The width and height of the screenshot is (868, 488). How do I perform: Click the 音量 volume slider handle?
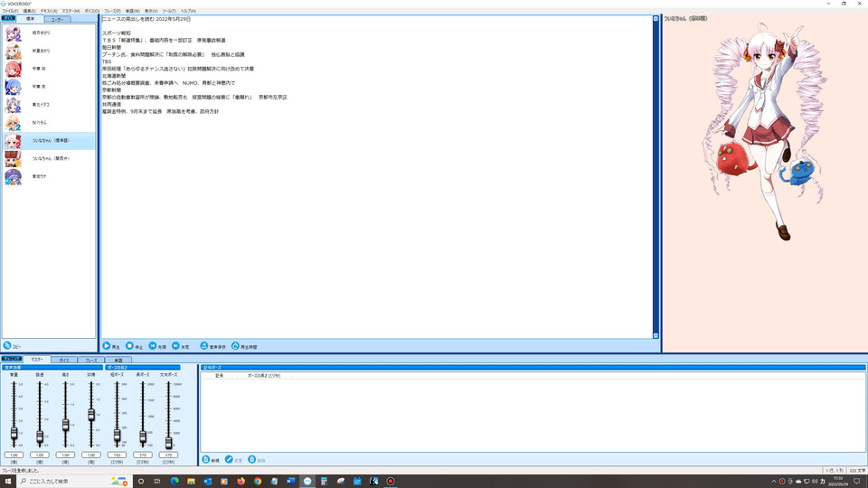[x=14, y=434]
